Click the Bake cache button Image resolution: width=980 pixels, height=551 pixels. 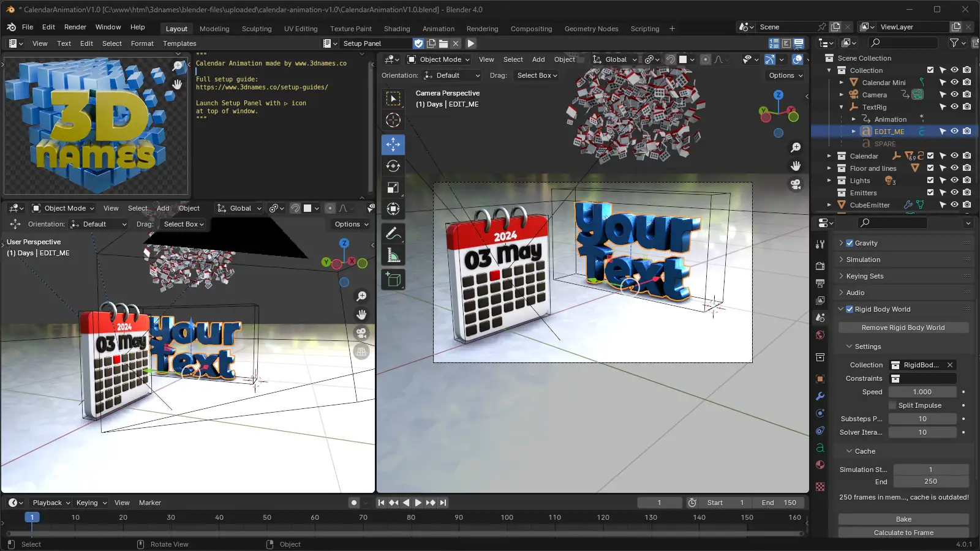tap(903, 519)
